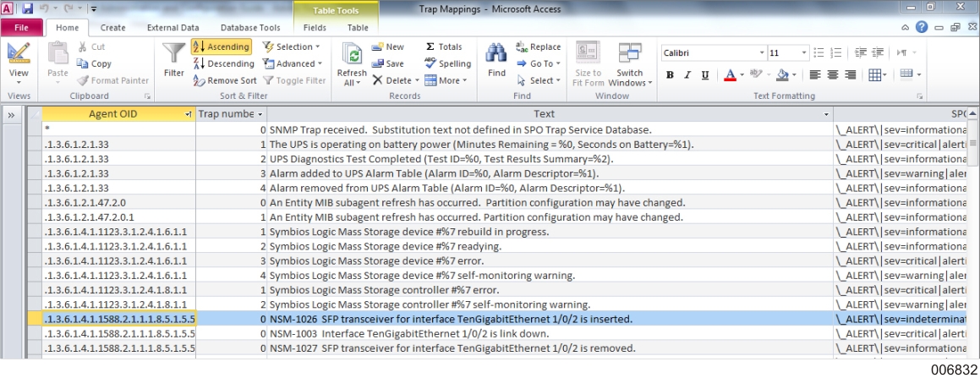Open the Agent OID column filter arrow

click(x=189, y=114)
